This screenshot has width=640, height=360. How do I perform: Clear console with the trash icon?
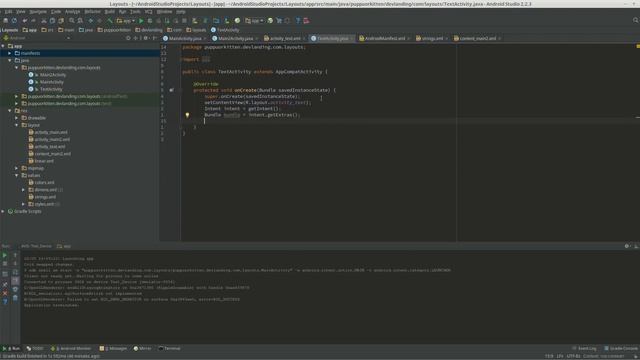click(15, 298)
